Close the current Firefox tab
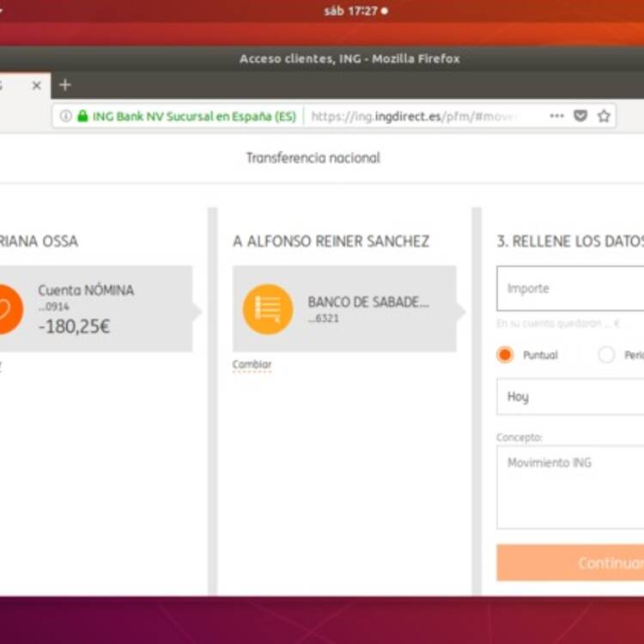The height and width of the screenshot is (644, 644). (x=37, y=85)
